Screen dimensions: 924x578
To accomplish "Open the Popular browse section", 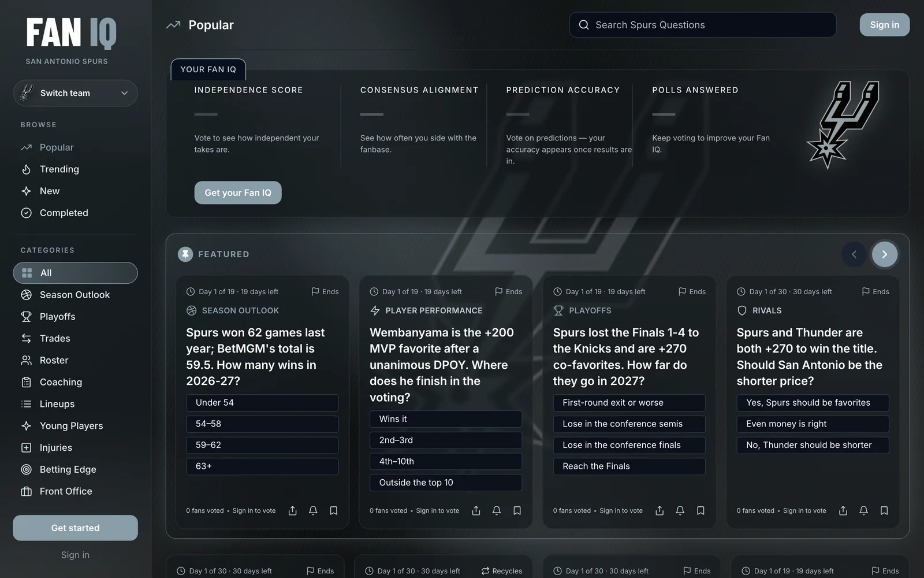I will point(75,147).
